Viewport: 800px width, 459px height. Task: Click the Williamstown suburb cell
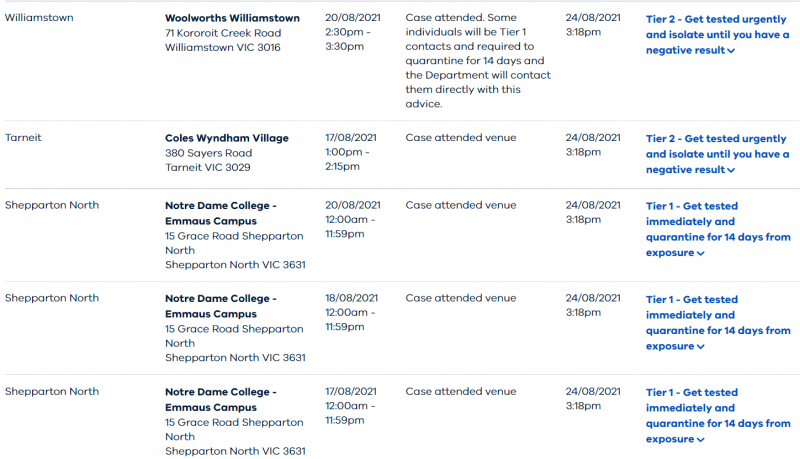(x=39, y=17)
